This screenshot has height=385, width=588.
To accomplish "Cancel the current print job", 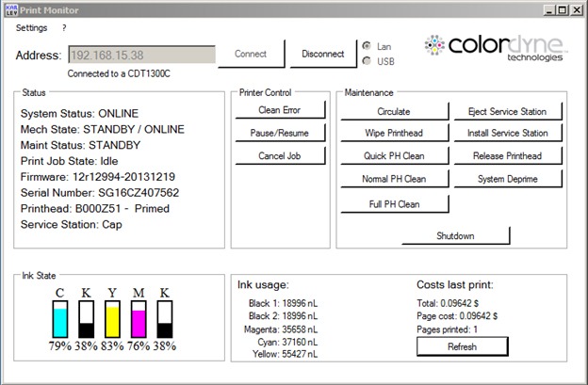I will point(278,155).
